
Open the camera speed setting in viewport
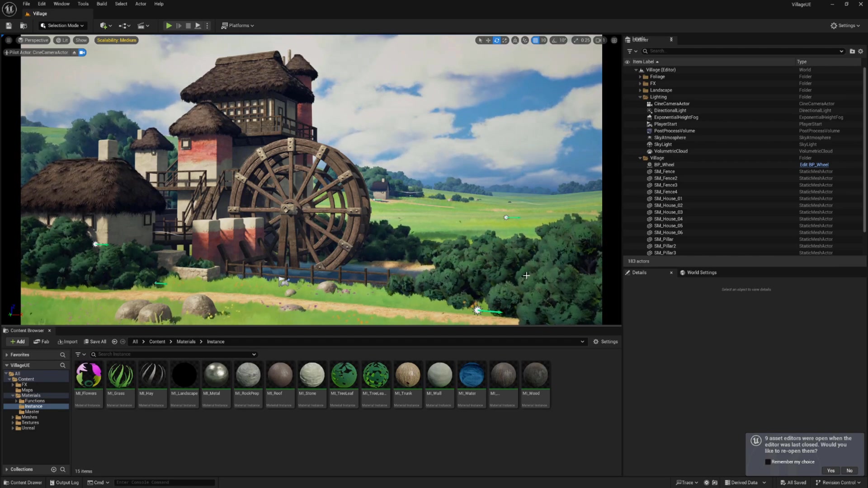pos(600,40)
